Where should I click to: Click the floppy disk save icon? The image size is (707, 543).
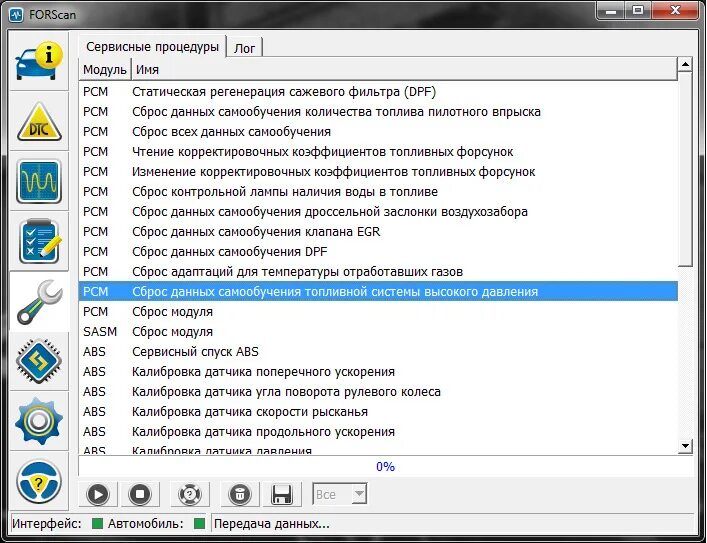point(282,494)
